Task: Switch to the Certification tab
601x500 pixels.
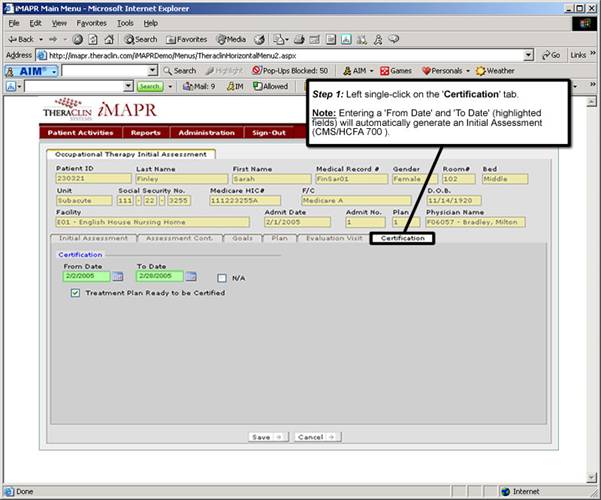Action: tap(402, 238)
